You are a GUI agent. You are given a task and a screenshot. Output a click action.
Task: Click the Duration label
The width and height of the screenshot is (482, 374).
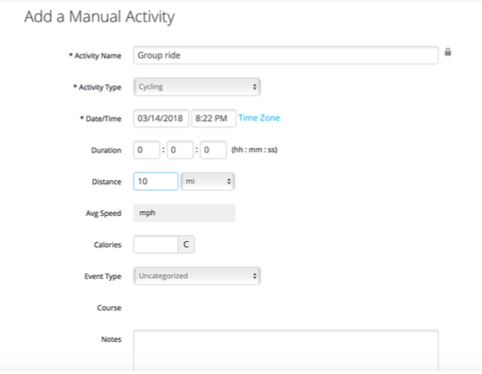point(106,150)
